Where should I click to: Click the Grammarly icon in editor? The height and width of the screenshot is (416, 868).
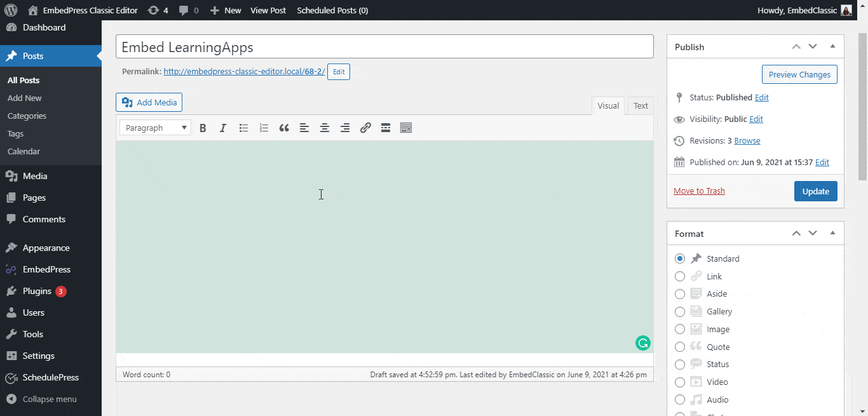[x=643, y=343]
